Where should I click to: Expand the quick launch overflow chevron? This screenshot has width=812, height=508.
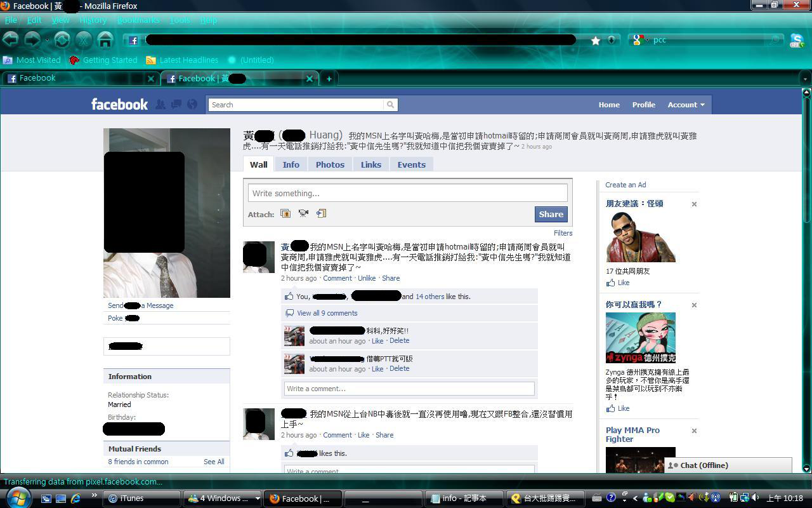pyautogui.click(x=95, y=495)
